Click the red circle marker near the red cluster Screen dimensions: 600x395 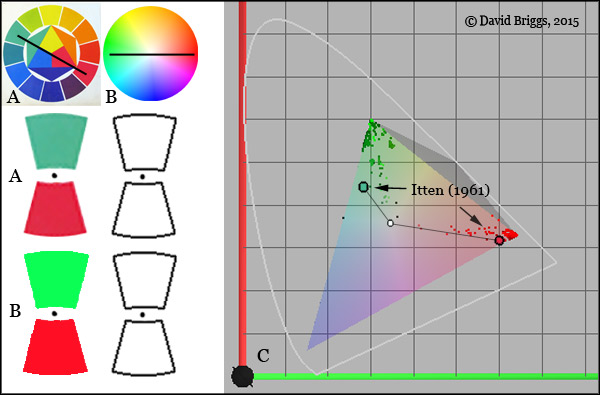click(x=499, y=240)
